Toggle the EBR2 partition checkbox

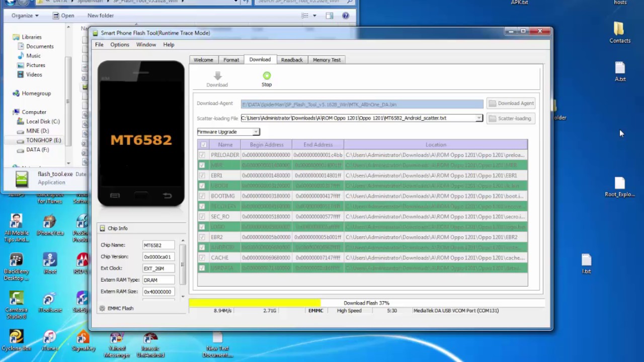tap(202, 237)
